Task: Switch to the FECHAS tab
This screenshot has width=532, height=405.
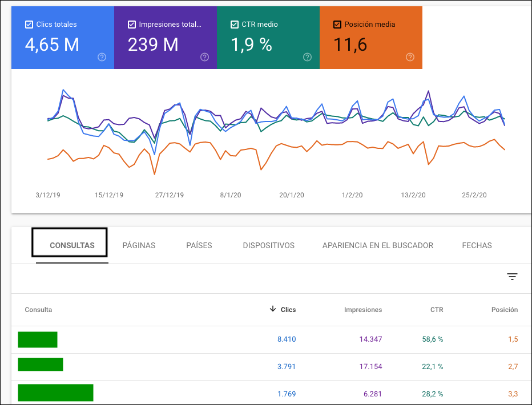Action: pos(477,245)
